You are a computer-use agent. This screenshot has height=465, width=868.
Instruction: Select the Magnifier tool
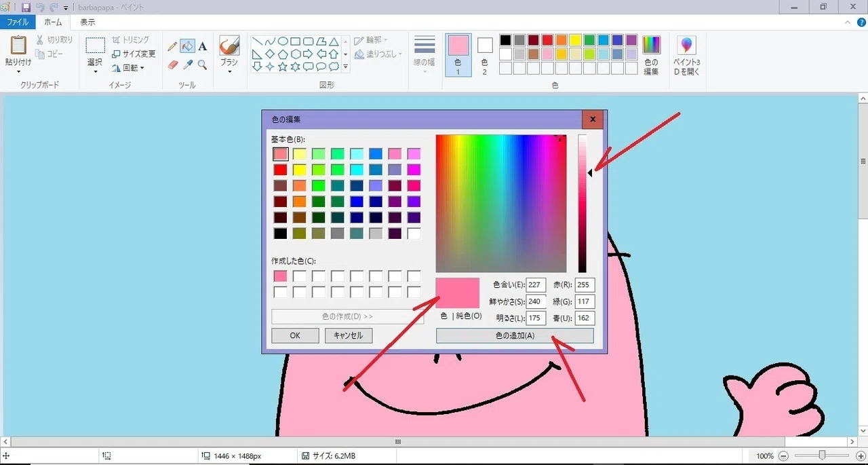coord(202,65)
